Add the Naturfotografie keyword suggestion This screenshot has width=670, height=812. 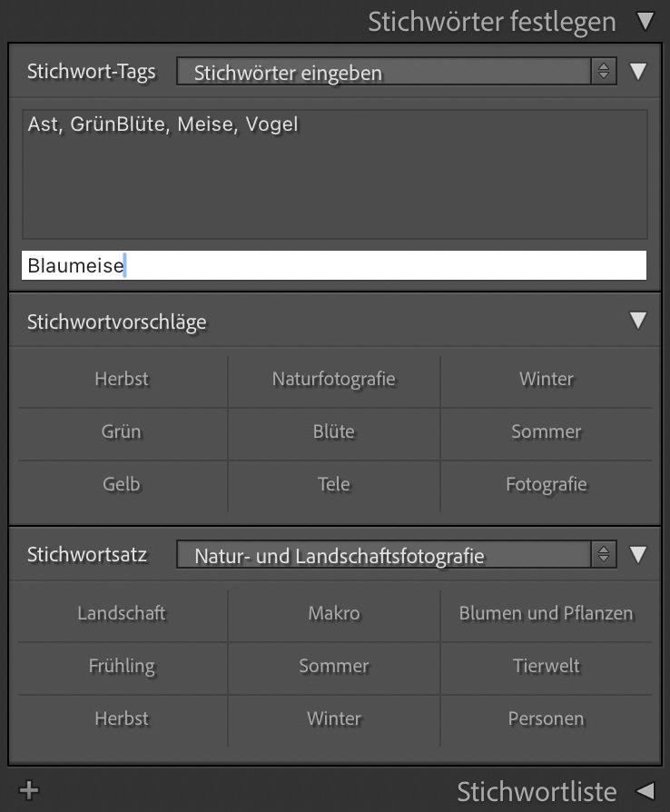(333, 379)
